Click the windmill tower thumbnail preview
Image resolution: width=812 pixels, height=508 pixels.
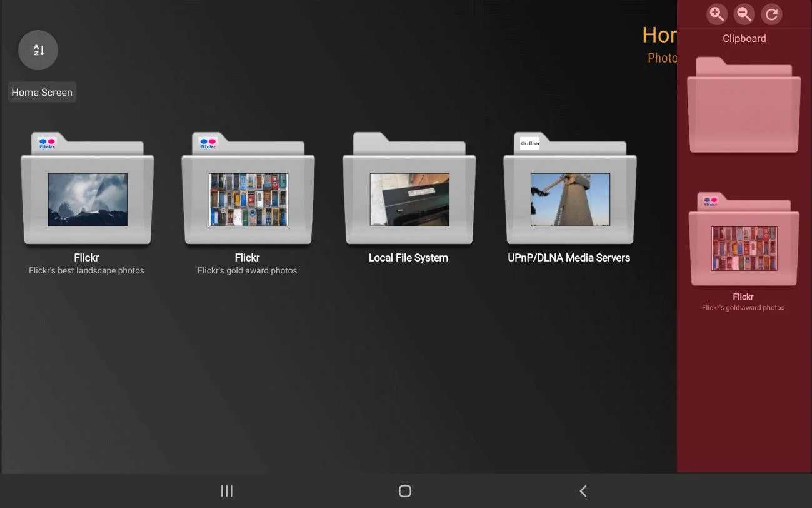coord(570,200)
